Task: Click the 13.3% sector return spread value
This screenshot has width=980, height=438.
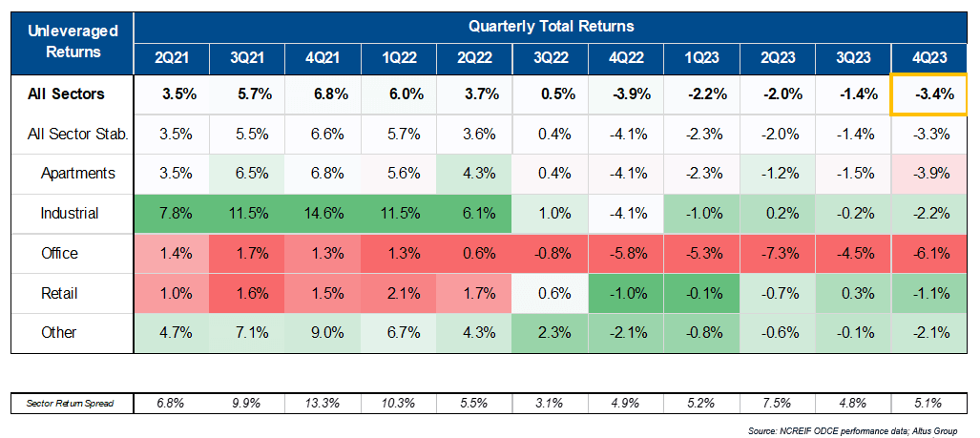Action: [323, 404]
